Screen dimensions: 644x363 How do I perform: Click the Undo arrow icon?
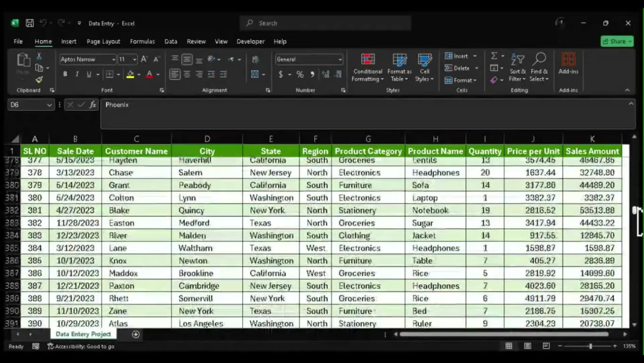click(x=43, y=23)
